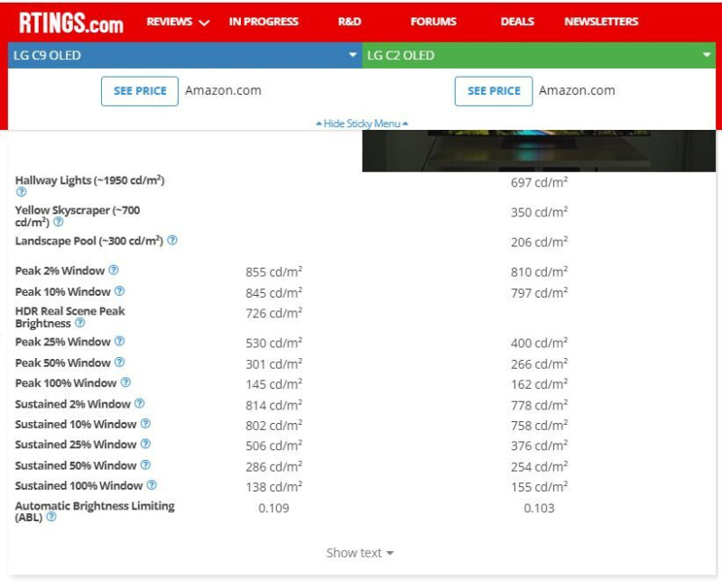Open Amazon.com link for LG C2
The image size is (722, 588).
(x=577, y=90)
